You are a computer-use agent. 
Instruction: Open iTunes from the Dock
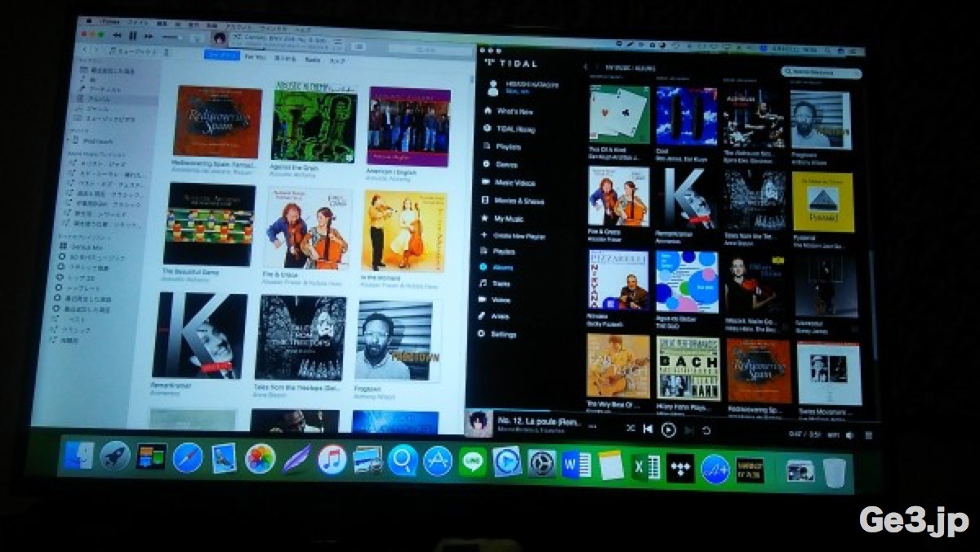[332, 459]
